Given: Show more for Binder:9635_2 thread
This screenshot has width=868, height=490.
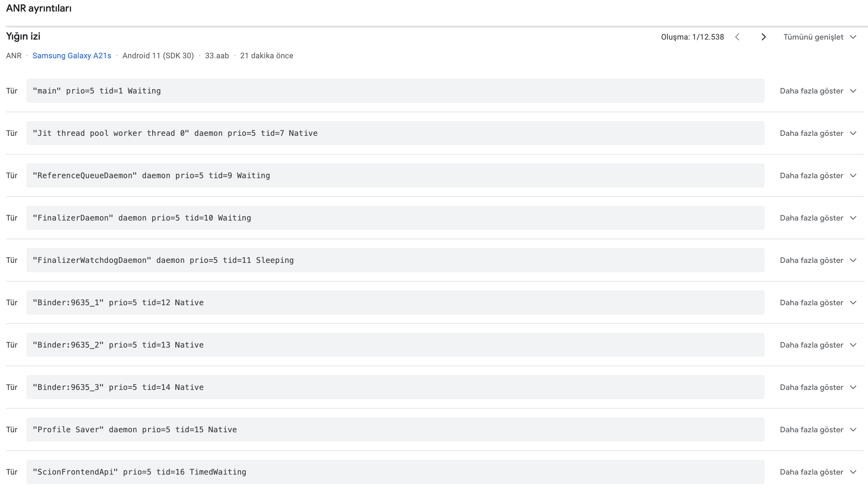Looking at the screenshot, I should coord(818,345).
